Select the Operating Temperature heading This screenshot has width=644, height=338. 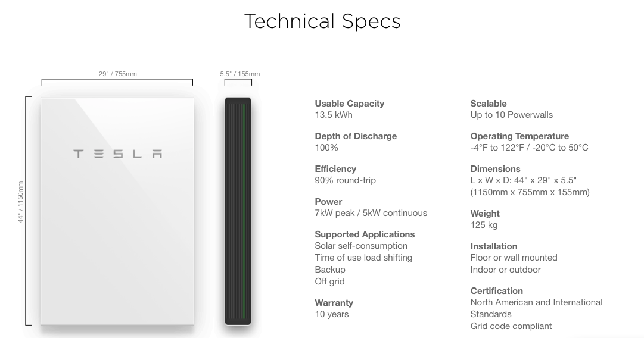pyautogui.click(x=519, y=136)
